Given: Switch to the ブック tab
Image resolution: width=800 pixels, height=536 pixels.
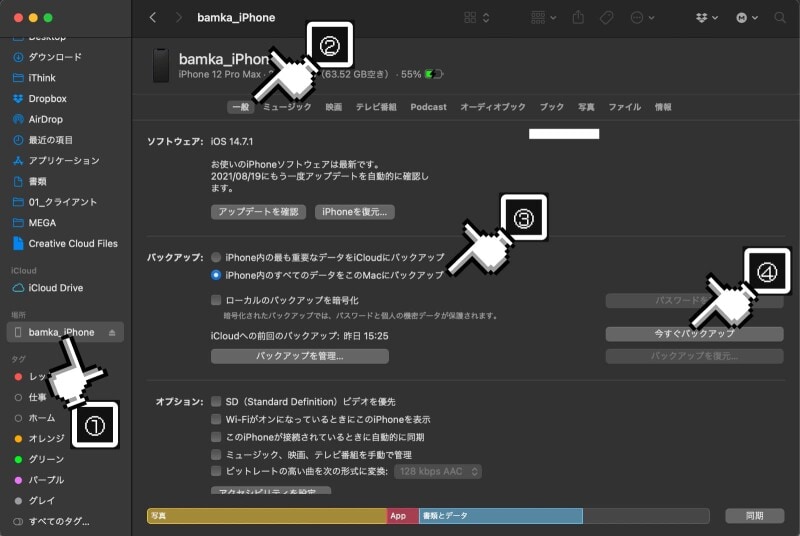Looking at the screenshot, I should pos(552,107).
